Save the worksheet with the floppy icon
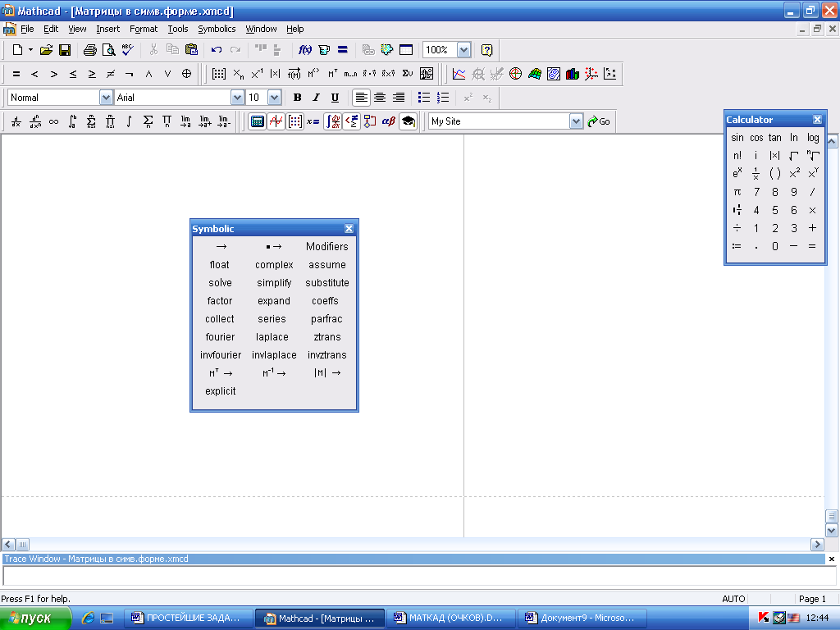This screenshot has width=840, height=630. (x=65, y=50)
